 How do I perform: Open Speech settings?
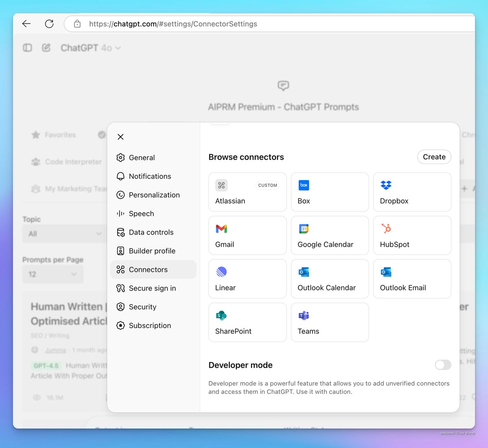click(153, 214)
